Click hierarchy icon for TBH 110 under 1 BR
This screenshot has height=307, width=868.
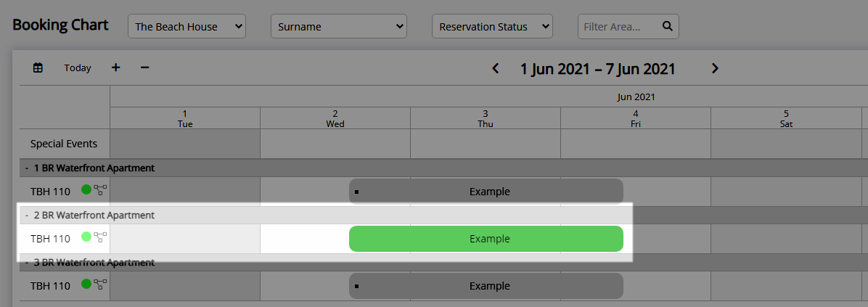click(100, 190)
